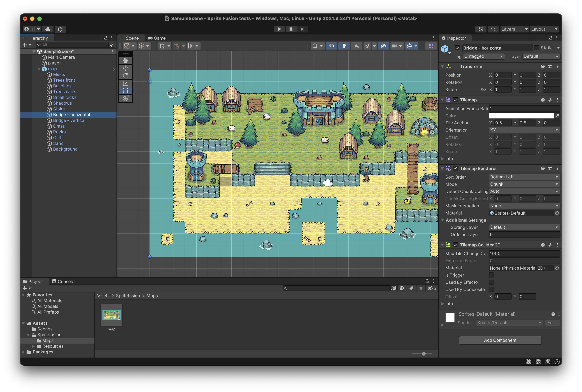Screen dimensions: 582x392
Task: Lock the Hierarchy panel
Action: coord(106,38)
